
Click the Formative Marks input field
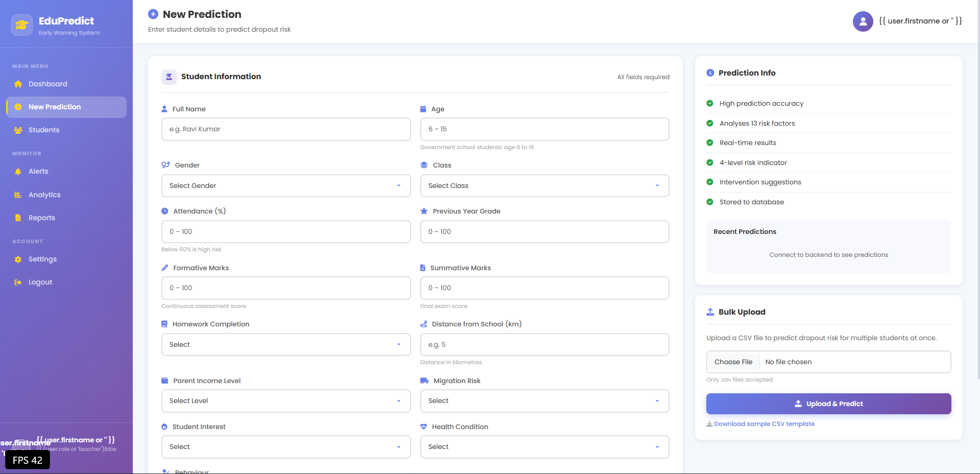click(x=286, y=288)
